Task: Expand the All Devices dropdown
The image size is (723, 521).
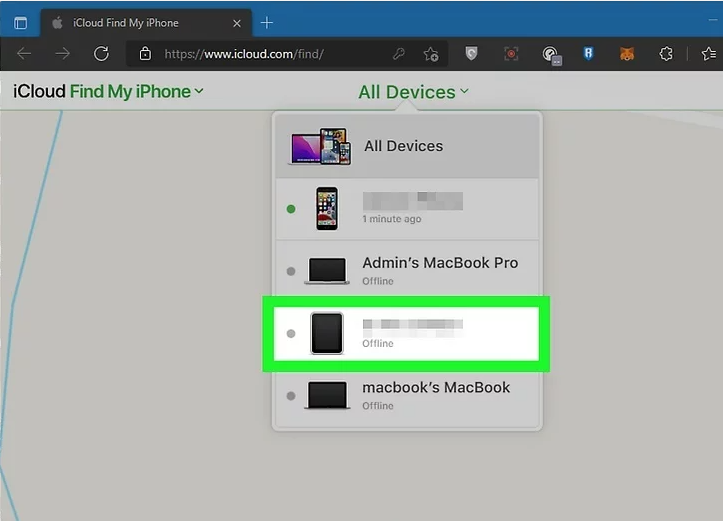Action: [x=413, y=92]
